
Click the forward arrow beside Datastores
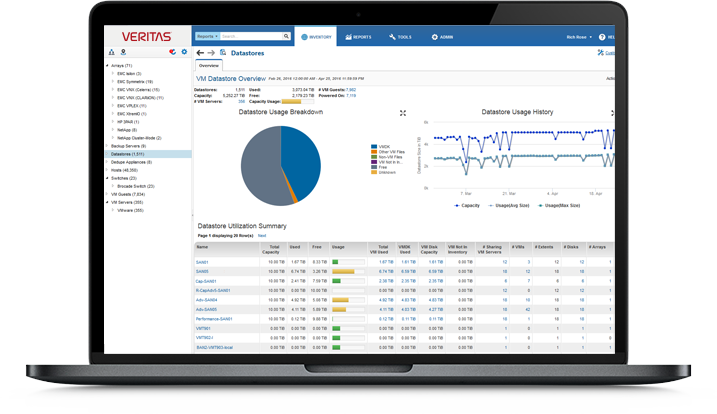tap(211, 53)
